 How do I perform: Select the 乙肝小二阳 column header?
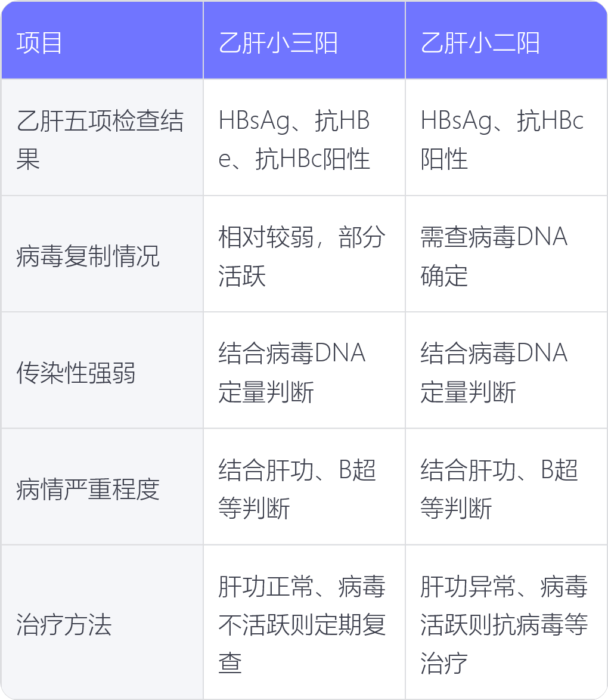point(506,40)
